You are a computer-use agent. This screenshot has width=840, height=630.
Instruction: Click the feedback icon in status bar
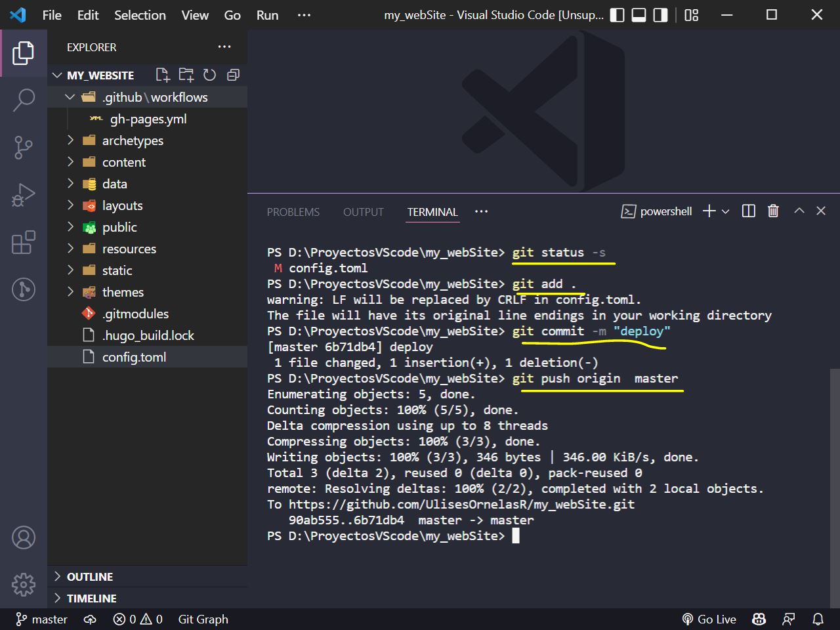(789, 619)
